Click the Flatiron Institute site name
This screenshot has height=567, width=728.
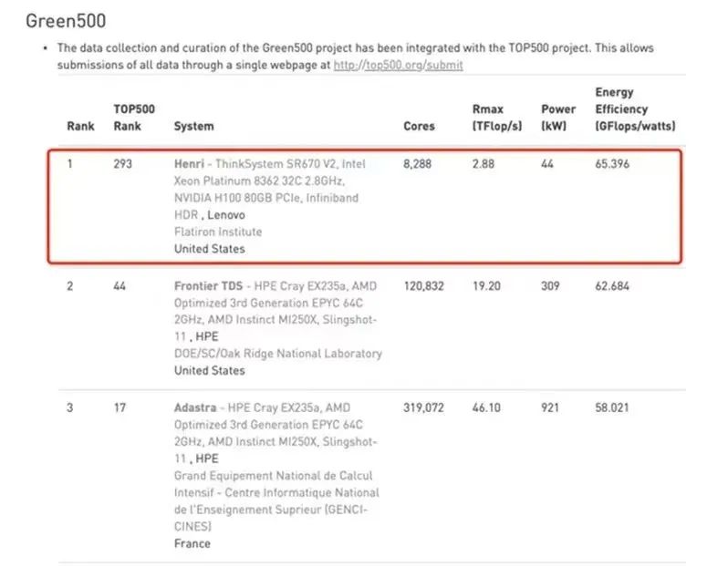218,232
